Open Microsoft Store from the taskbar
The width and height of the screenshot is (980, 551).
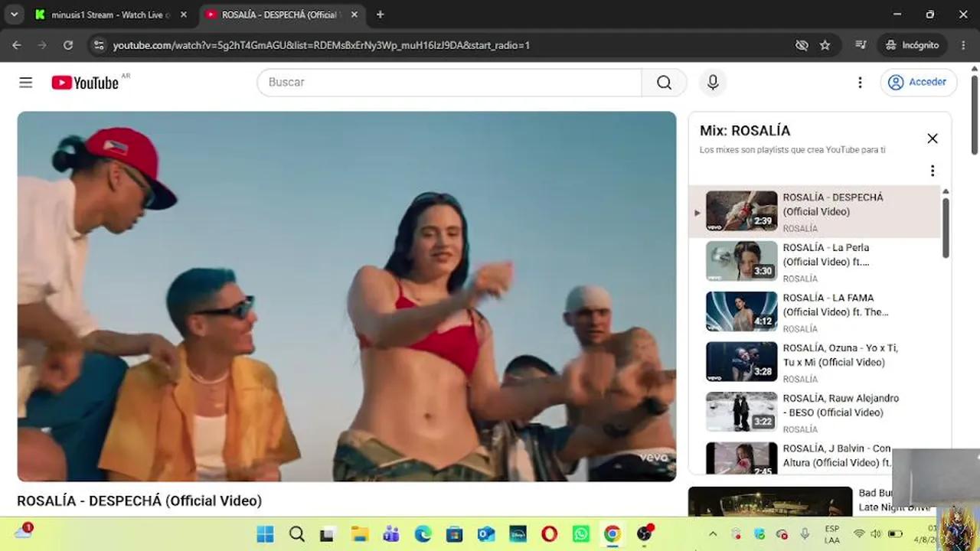[455, 534]
